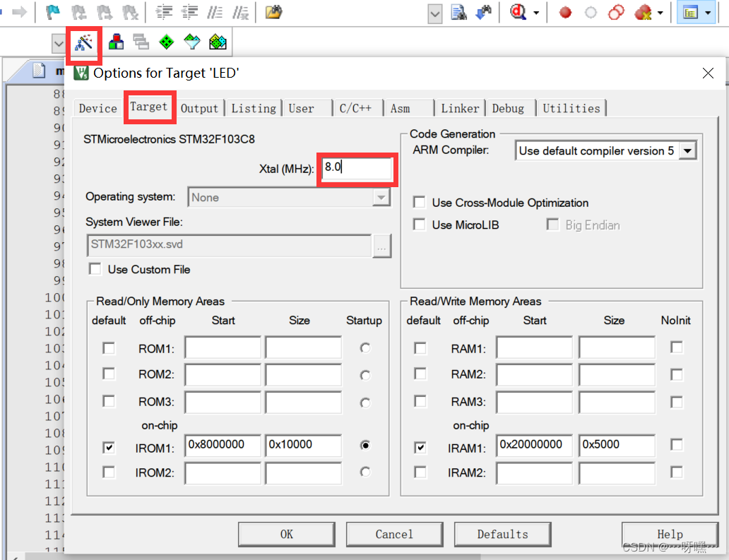The image size is (729, 560).
Task: Click enable/disable breakpoint hollow circle icon
Action: coord(591,13)
